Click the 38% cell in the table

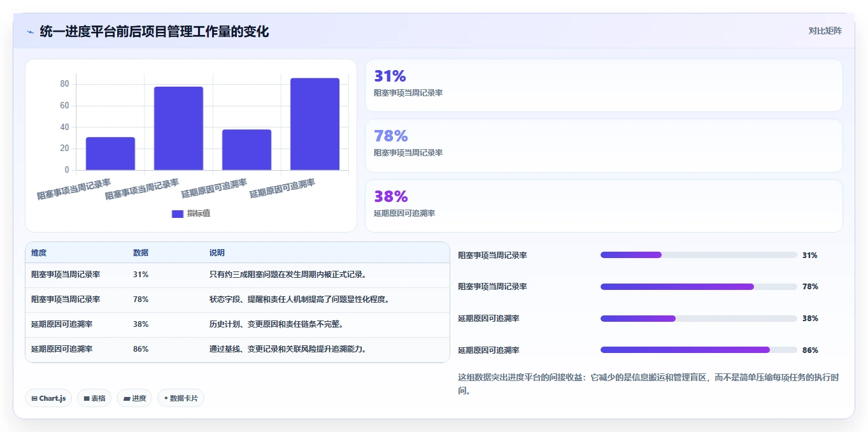(x=141, y=324)
